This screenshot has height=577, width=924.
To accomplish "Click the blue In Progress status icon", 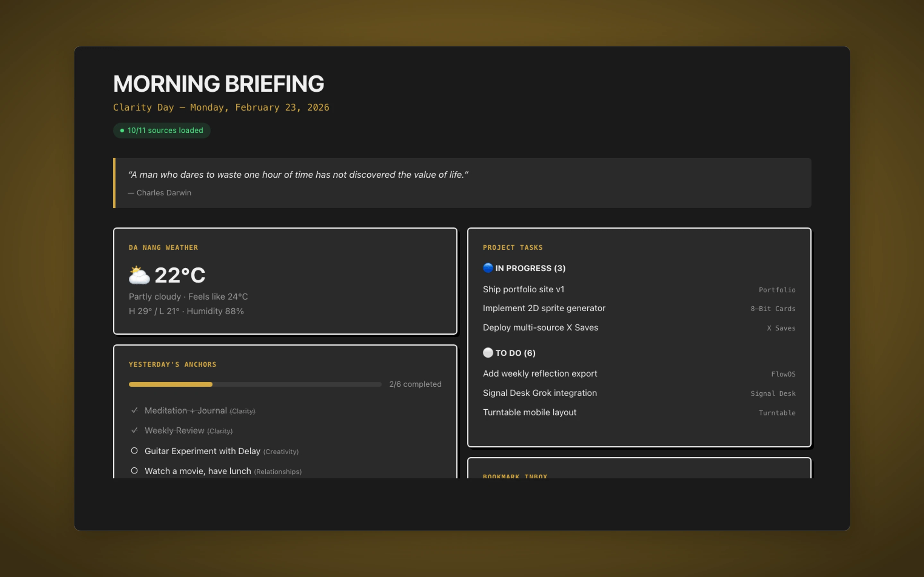I will click(x=488, y=268).
